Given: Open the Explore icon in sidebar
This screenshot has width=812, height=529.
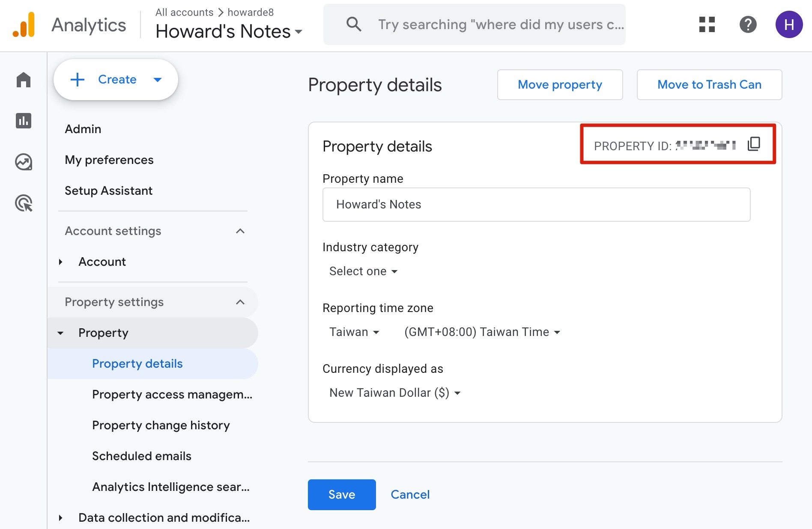Looking at the screenshot, I should pos(24,162).
